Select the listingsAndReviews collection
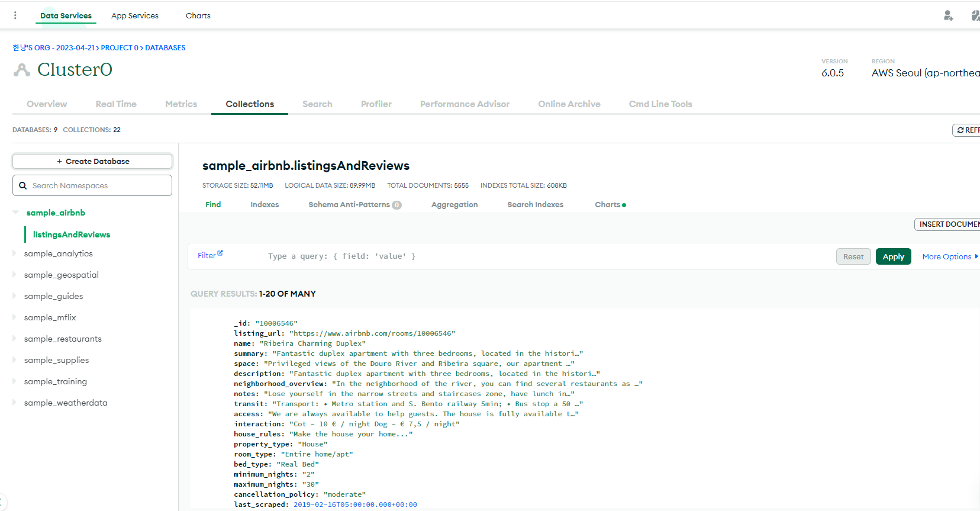 pyautogui.click(x=72, y=234)
